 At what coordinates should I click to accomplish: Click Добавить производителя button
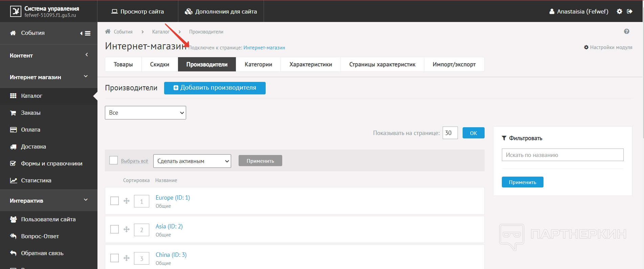pos(215,88)
